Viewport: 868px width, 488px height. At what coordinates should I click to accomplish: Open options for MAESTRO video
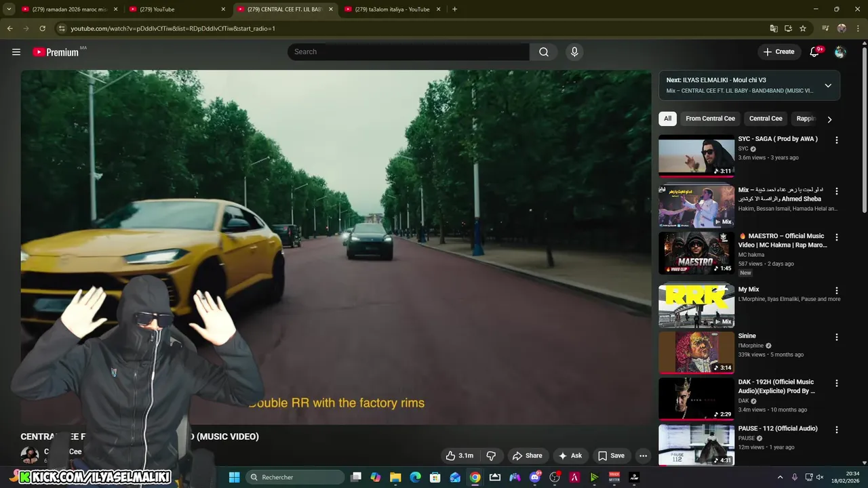click(x=836, y=237)
